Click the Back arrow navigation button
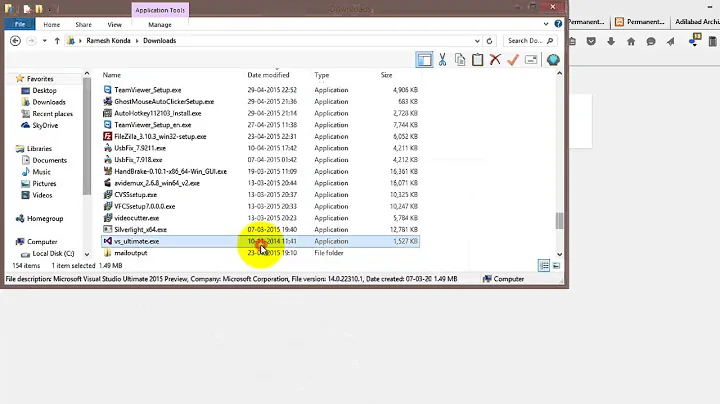720x404 pixels. pyautogui.click(x=15, y=41)
